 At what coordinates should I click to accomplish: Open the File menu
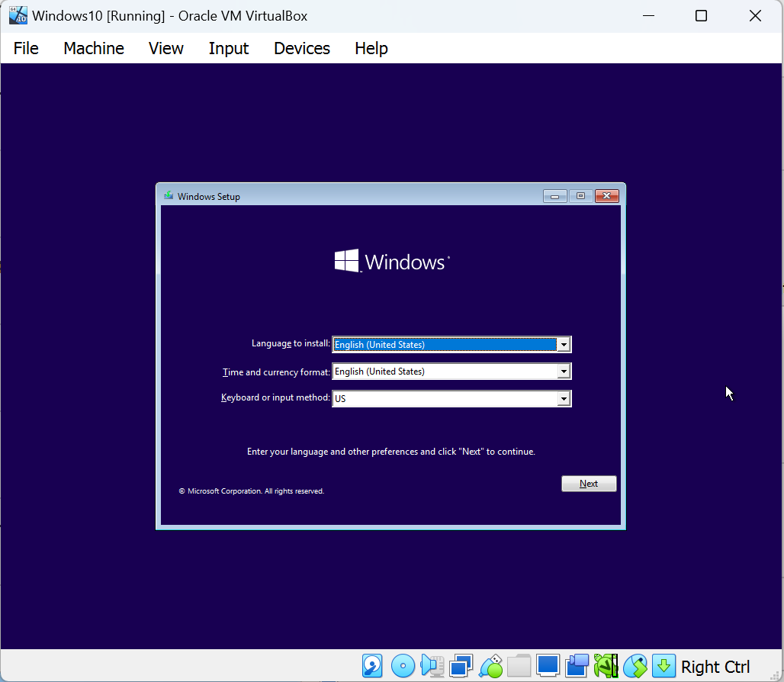26,49
